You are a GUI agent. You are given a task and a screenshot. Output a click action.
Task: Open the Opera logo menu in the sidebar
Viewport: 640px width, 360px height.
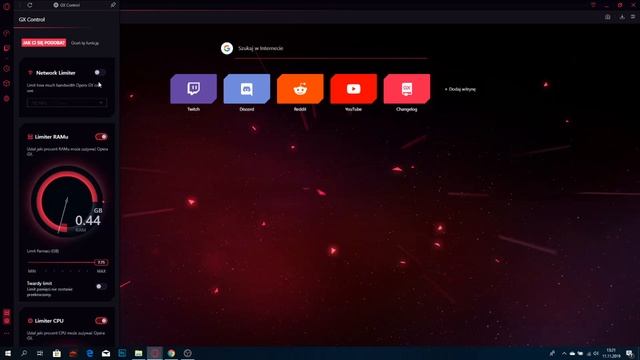6,6
